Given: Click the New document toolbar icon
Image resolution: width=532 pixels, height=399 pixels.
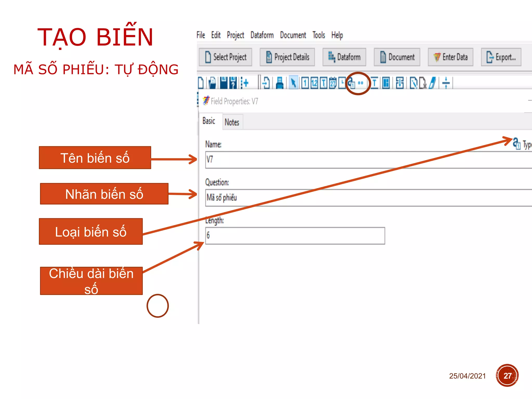Looking at the screenshot, I should (x=201, y=83).
